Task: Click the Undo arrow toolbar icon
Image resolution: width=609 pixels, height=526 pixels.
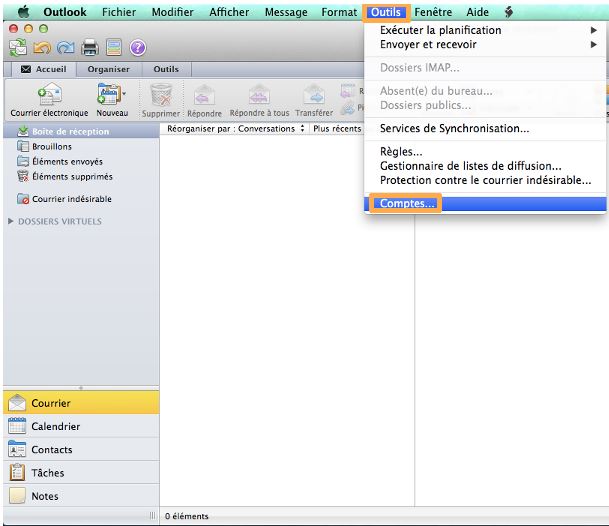Action: pos(42,48)
